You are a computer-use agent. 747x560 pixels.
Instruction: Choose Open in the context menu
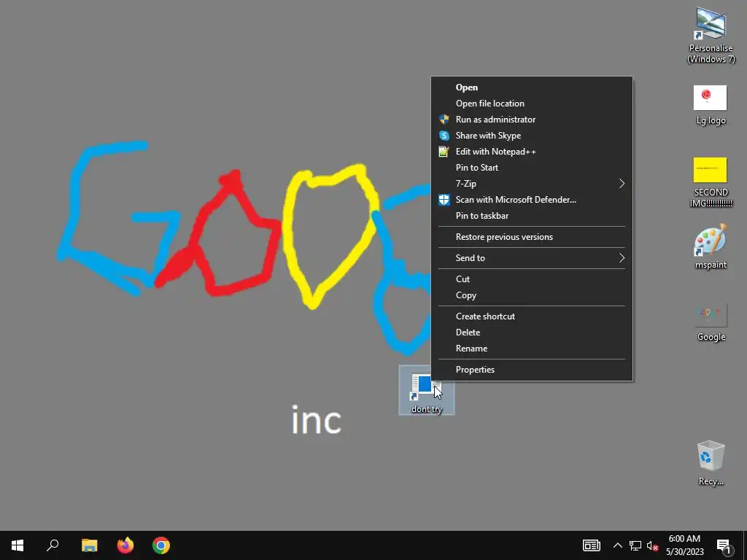tap(532, 87)
